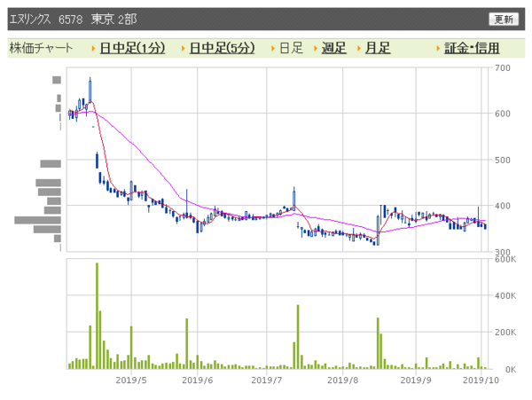Select the 日足 daily chart tab

290,48
